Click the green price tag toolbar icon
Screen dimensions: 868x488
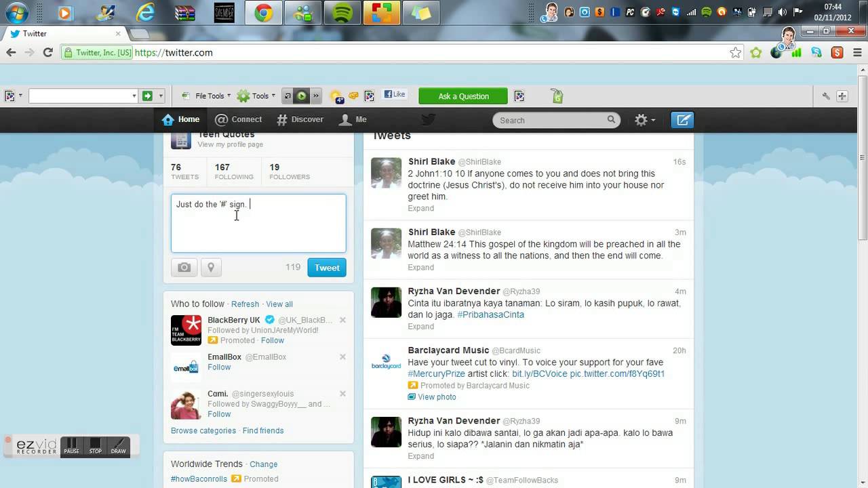[557, 96]
